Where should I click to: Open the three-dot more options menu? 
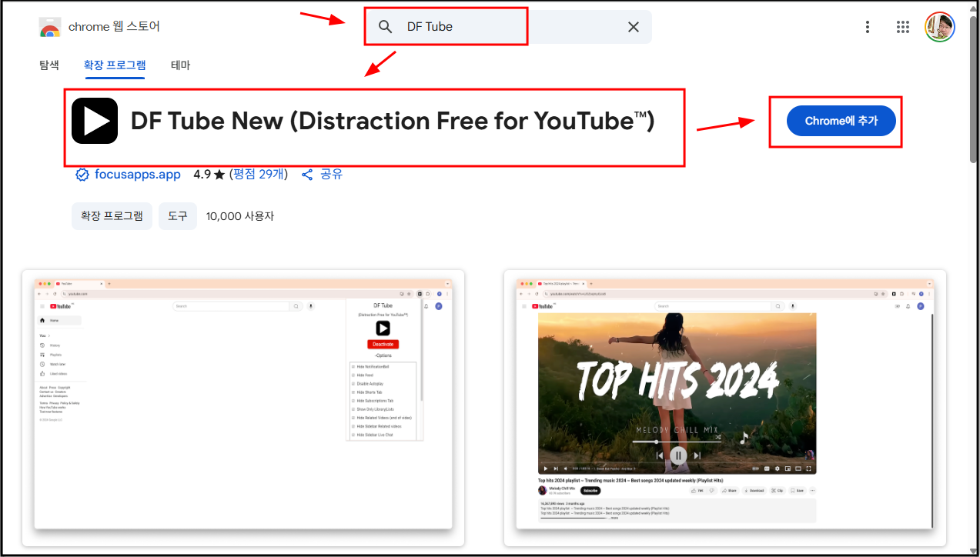868,27
